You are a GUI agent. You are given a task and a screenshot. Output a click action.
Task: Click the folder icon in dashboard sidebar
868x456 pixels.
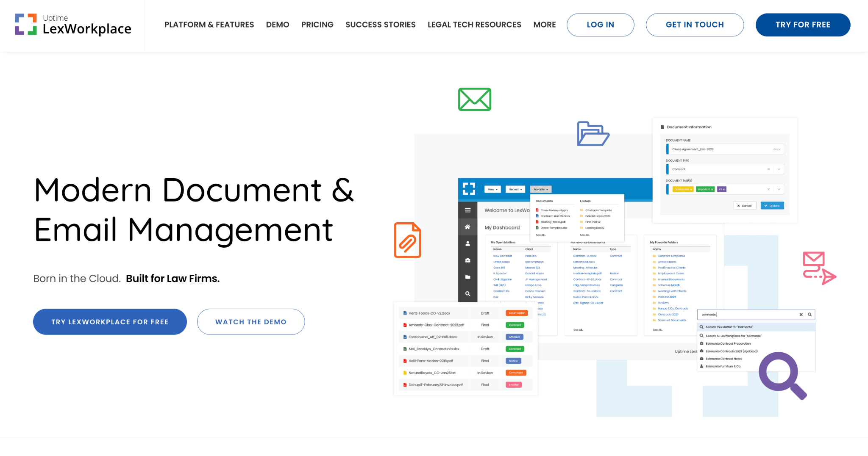pos(467,277)
